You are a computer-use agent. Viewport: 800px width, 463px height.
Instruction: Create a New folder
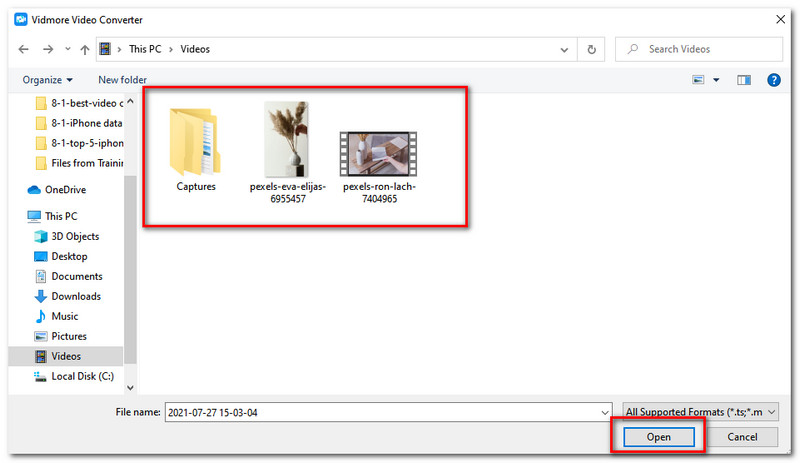(x=122, y=80)
